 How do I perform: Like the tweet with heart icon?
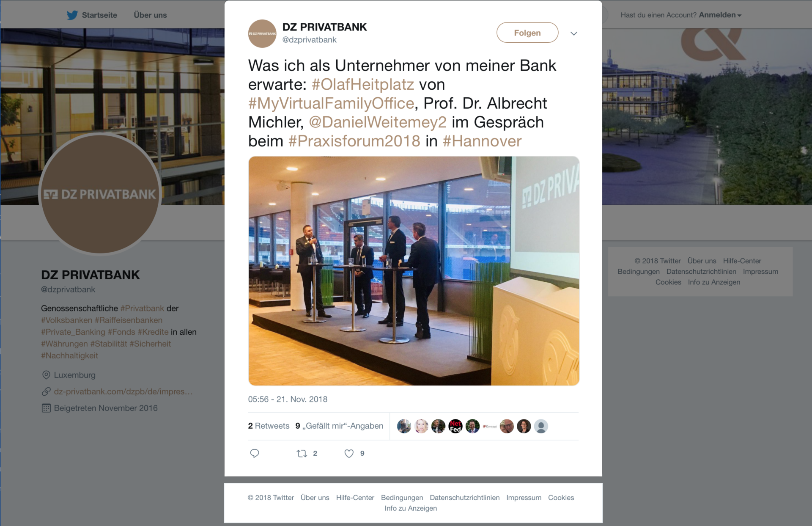349,453
